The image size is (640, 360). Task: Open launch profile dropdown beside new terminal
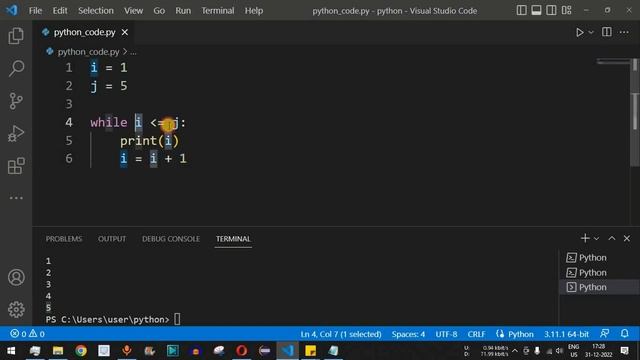pyautogui.click(x=596, y=238)
